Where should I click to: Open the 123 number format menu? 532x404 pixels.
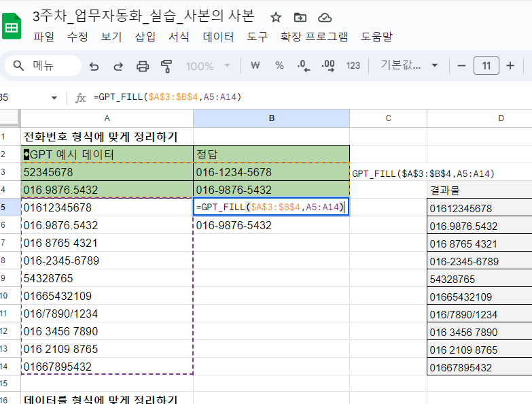[353, 65]
